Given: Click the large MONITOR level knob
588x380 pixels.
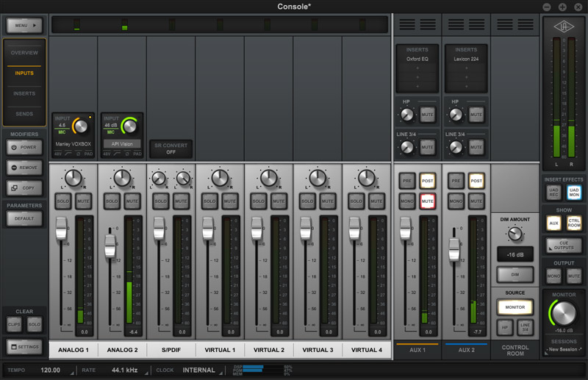Looking at the screenshot, I should (564, 313).
